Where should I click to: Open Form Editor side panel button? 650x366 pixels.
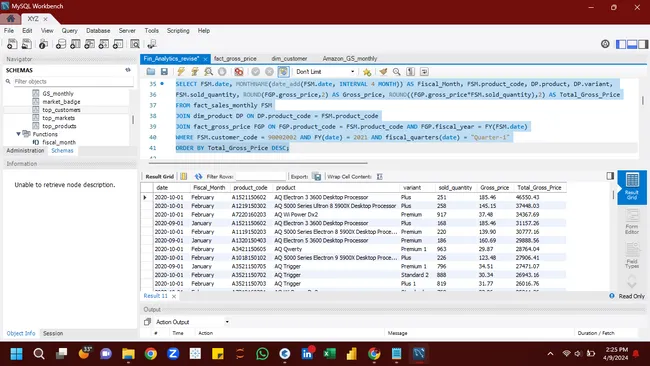click(x=632, y=222)
